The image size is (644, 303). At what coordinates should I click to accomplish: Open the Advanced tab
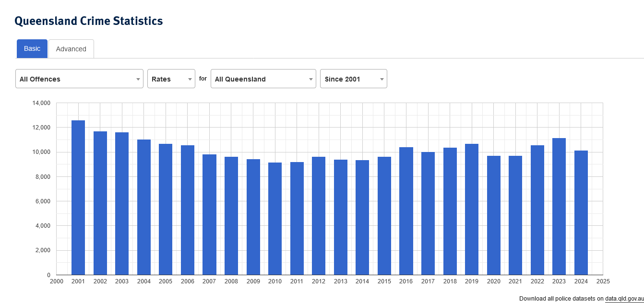[71, 49]
